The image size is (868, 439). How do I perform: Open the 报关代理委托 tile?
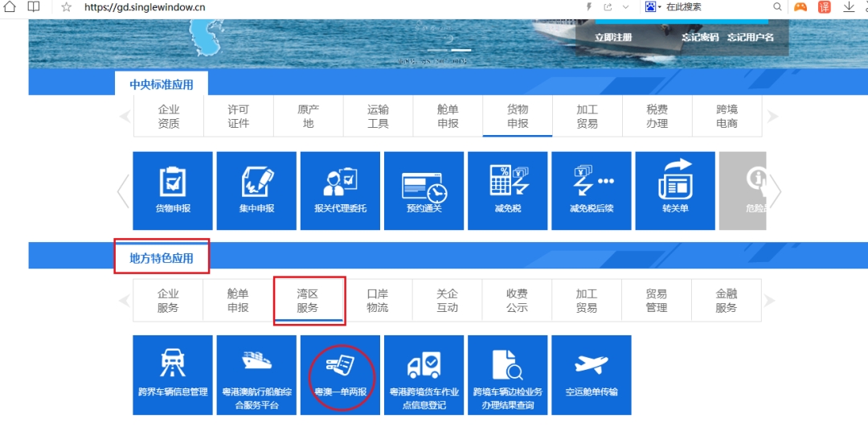coord(341,191)
